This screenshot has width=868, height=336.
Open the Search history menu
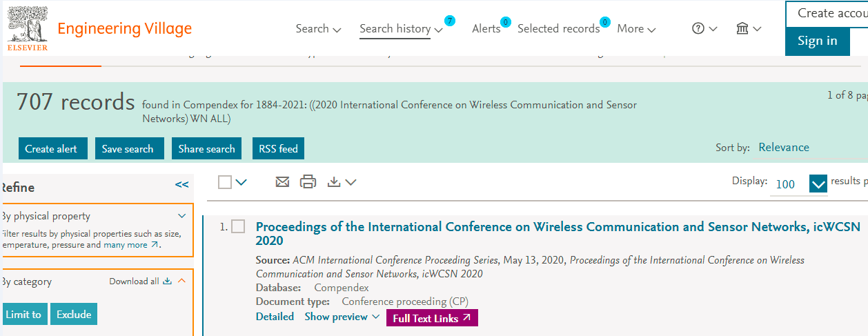point(401,29)
